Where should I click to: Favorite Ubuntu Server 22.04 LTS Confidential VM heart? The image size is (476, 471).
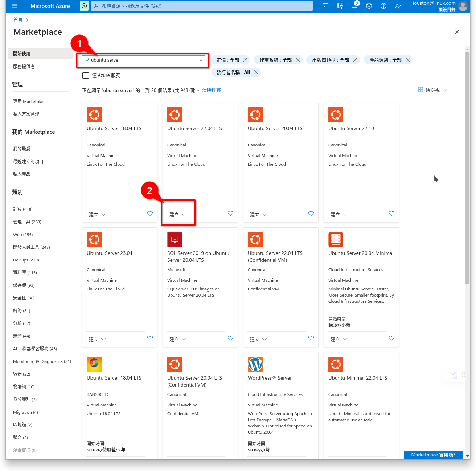click(311, 338)
